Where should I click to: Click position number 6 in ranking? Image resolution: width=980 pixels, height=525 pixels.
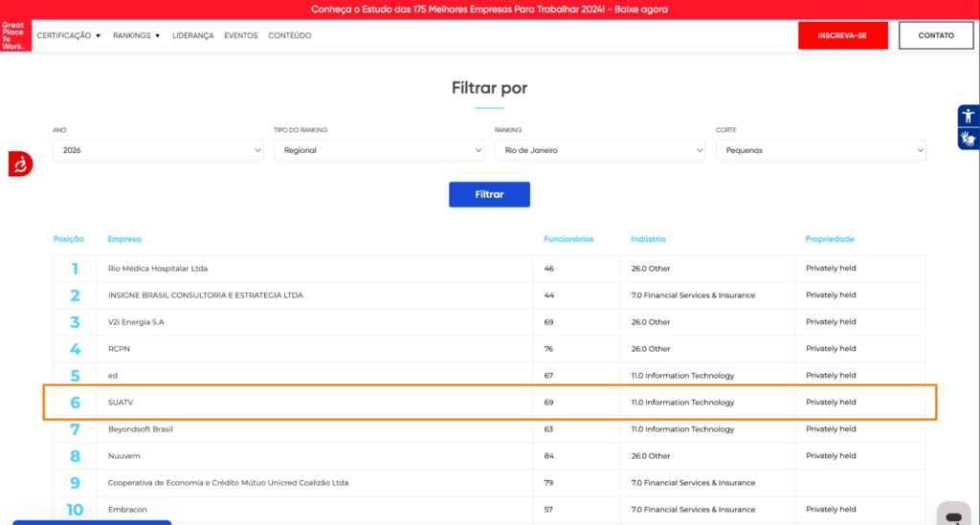pyautogui.click(x=75, y=403)
